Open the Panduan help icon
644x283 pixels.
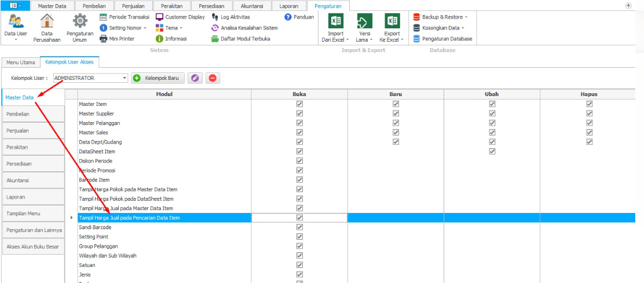tap(288, 17)
